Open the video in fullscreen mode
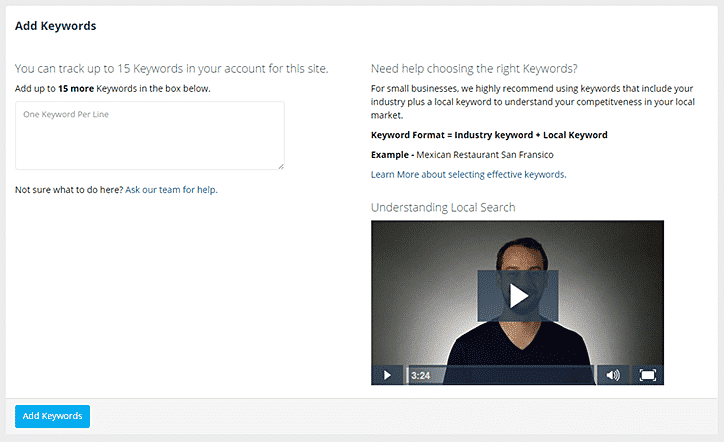724x442 pixels. [647, 375]
